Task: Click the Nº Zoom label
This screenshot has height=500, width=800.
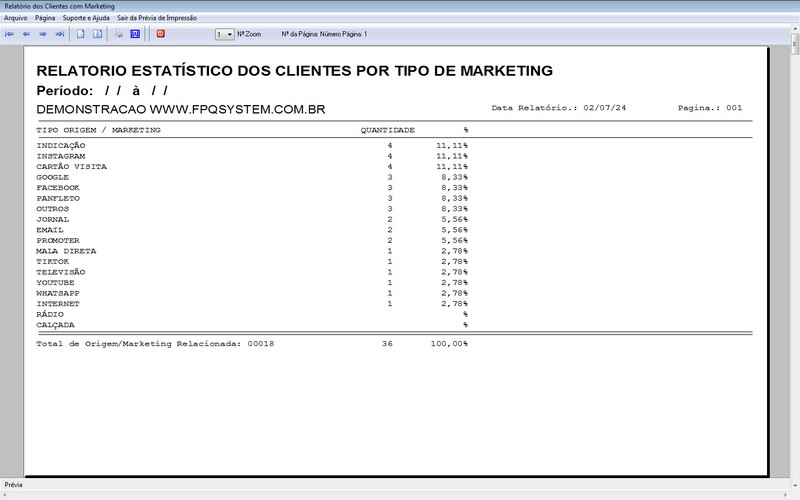Action: [249, 34]
